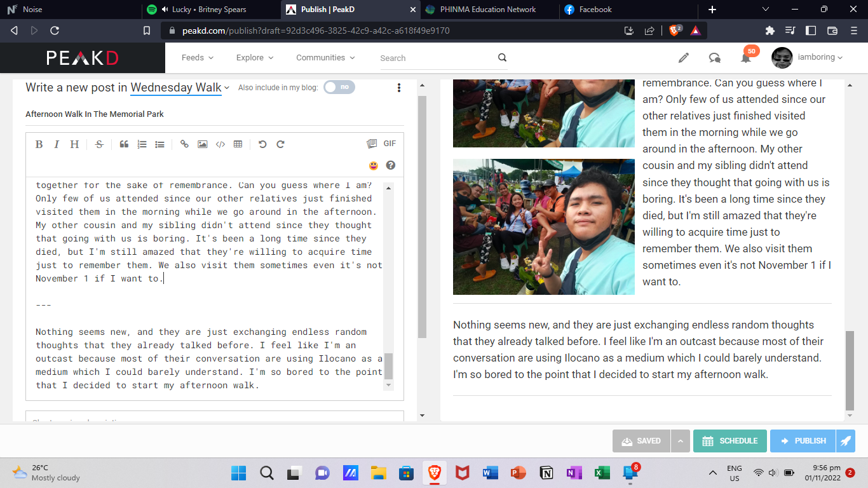868x488 pixels.
Task: Switch to the Noise browser tab
Action: (x=70, y=10)
